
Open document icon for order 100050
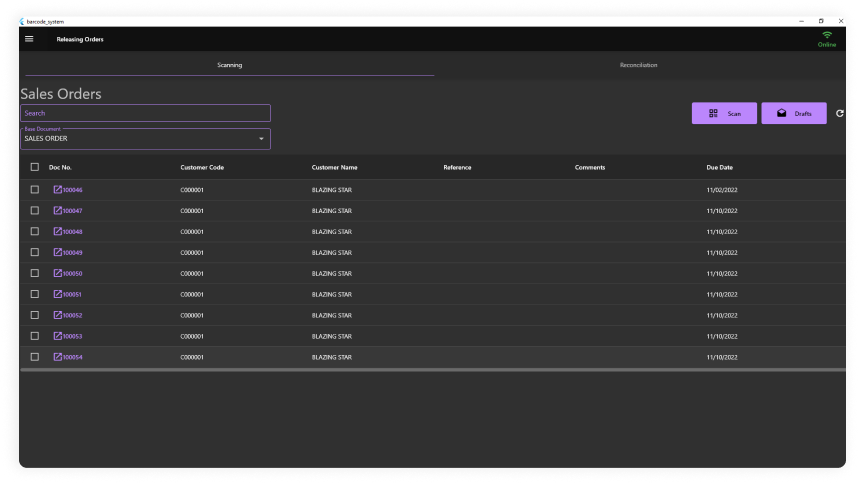[x=58, y=273]
